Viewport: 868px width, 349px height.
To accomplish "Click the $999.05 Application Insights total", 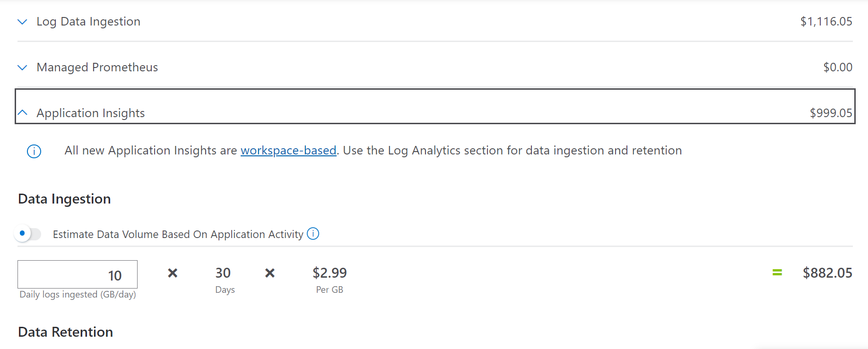I will [831, 113].
